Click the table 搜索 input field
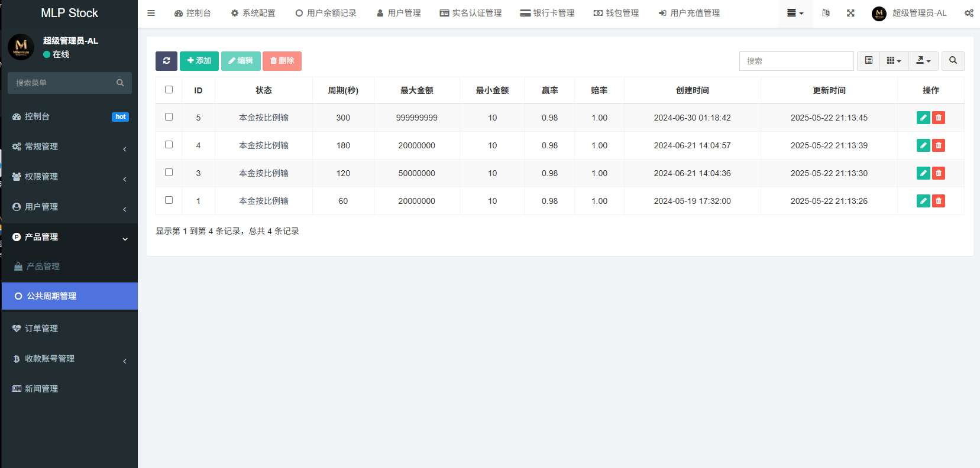Image resolution: width=980 pixels, height=468 pixels. click(796, 61)
